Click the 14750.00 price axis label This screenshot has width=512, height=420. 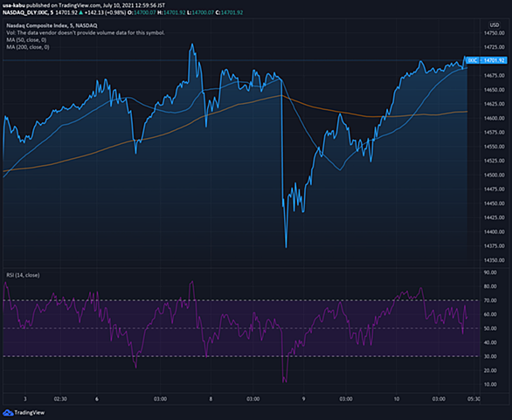point(494,33)
